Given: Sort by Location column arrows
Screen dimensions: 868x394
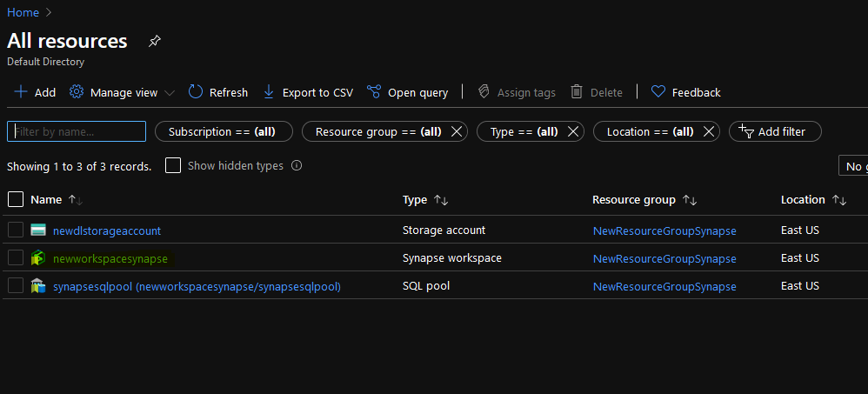Looking at the screenshot, I should 839,200.
